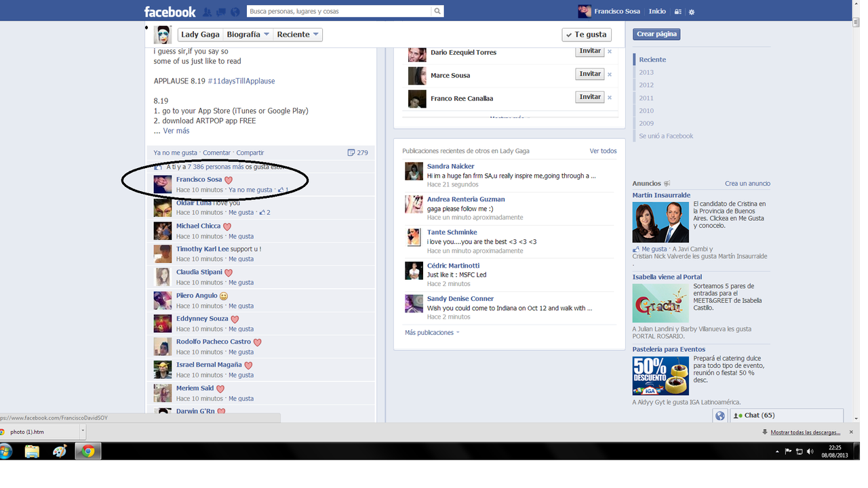Viewport: 868px width, 488px height.
Task: Like Timothy Karl Lee's comment
Action: pyautogui.click(x=241, y=259)
